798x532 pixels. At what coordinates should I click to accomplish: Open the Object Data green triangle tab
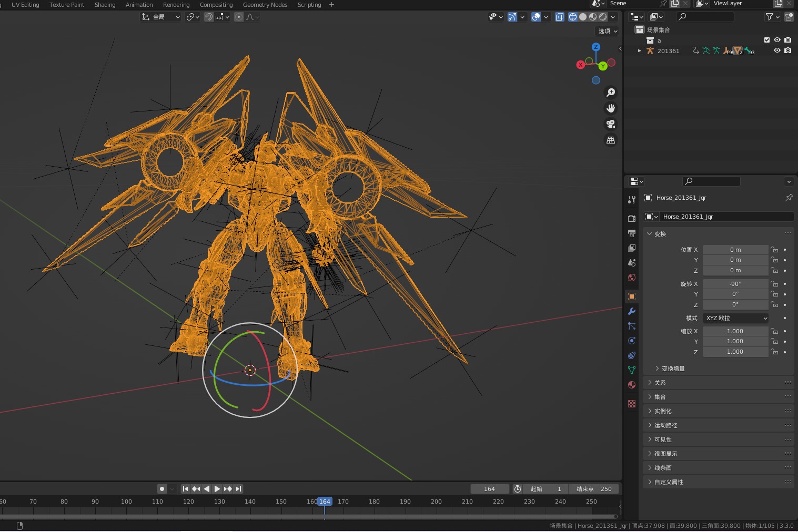pyautogui.click(x=632, y=370)
